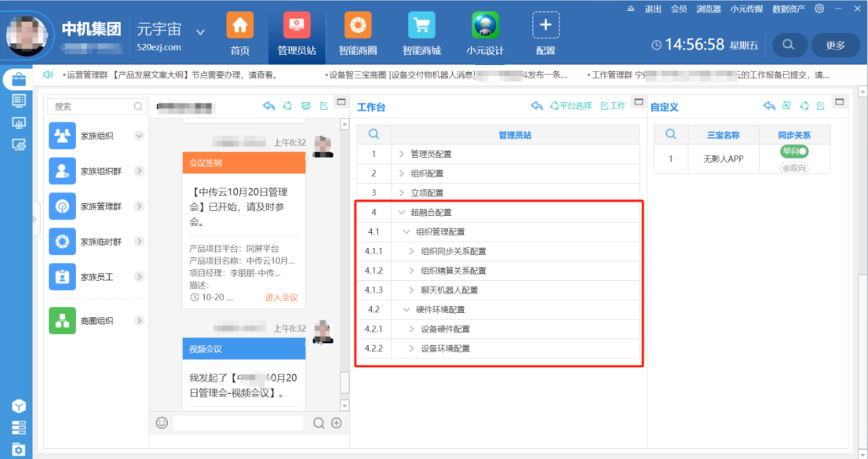This screenshot has height=459, width=868.
Task: Expand 立项配置 row
Action: tap(401, 193)
